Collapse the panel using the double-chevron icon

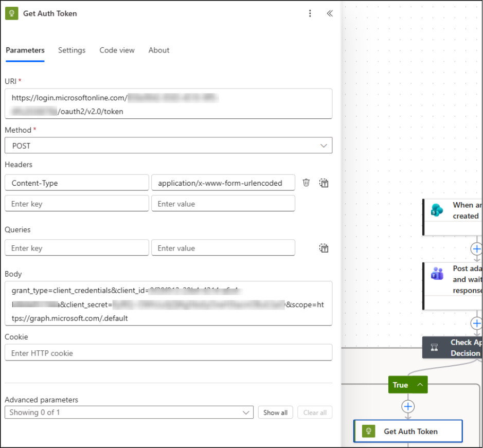tap(330, 13)
